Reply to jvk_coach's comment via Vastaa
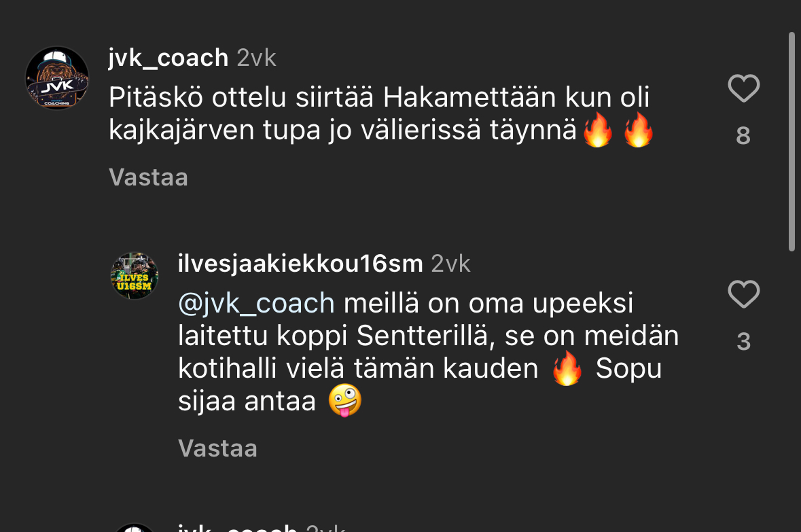The height and width of the screenshot is (532, 801). tap(148, 177)
